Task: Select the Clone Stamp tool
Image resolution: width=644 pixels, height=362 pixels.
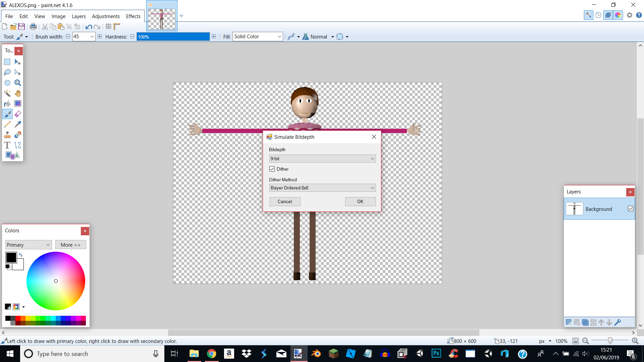Action: tap(7, 135)
